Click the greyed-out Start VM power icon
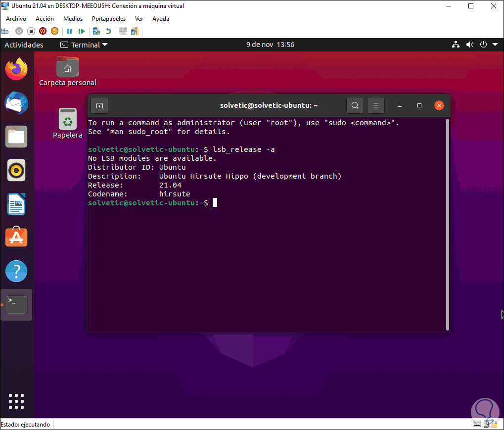 pos(19,31)
